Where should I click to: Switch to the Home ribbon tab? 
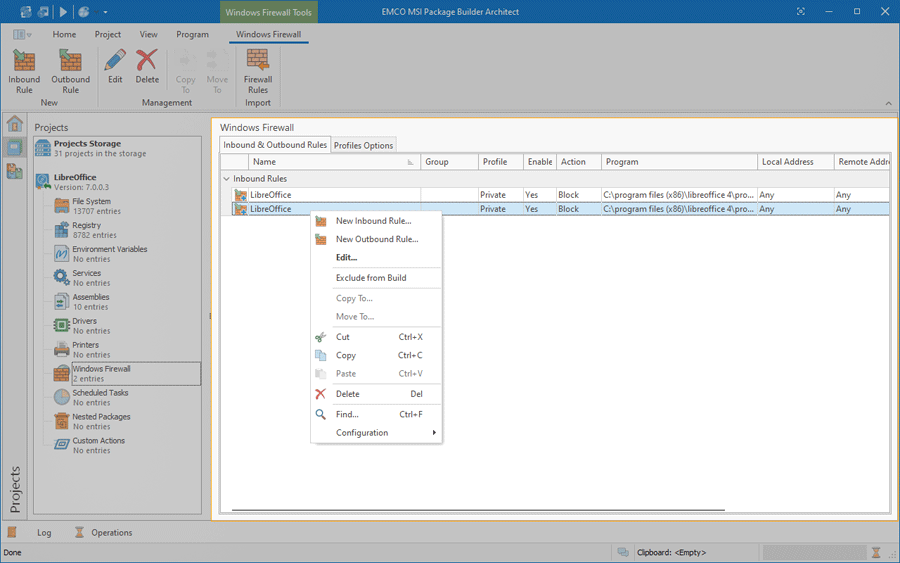pos(64,34)
